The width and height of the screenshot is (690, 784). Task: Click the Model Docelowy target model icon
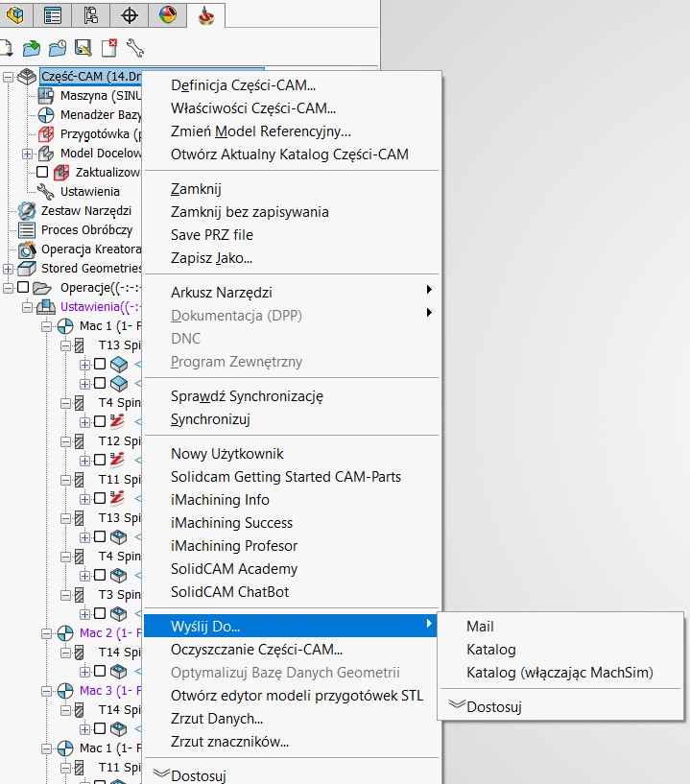point(46,153)
